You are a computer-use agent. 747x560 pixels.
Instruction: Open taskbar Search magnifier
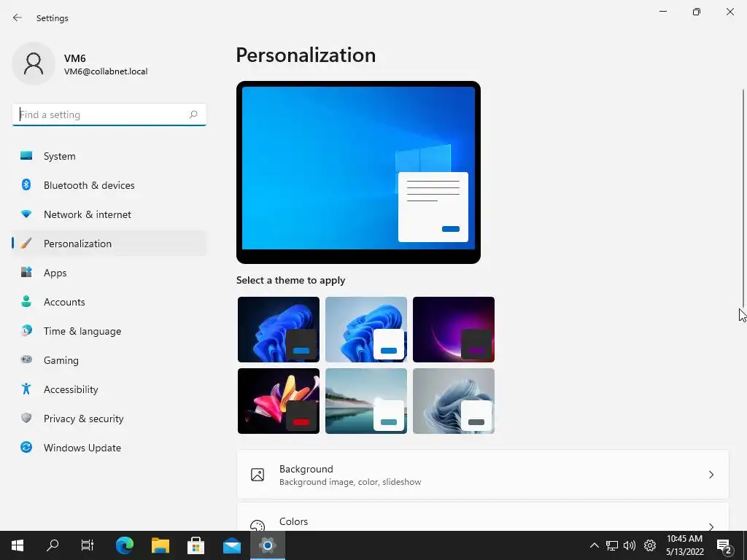[53, 545]
